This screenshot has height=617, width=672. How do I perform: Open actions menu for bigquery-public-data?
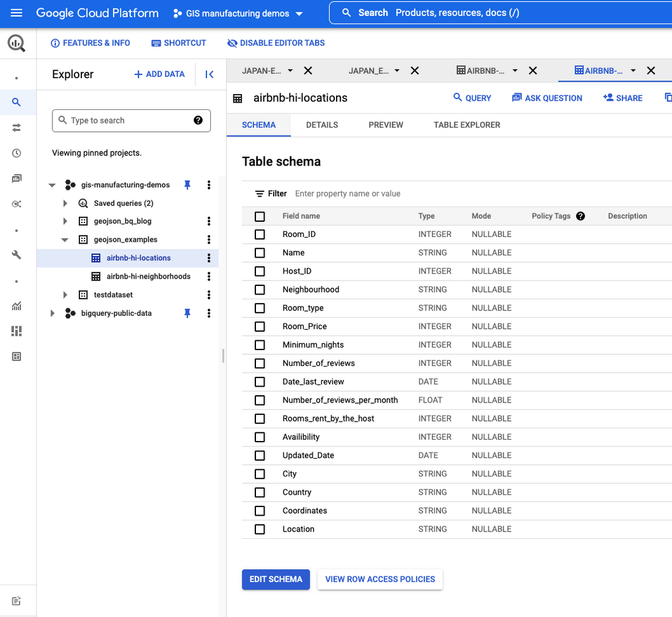point(209,313)
